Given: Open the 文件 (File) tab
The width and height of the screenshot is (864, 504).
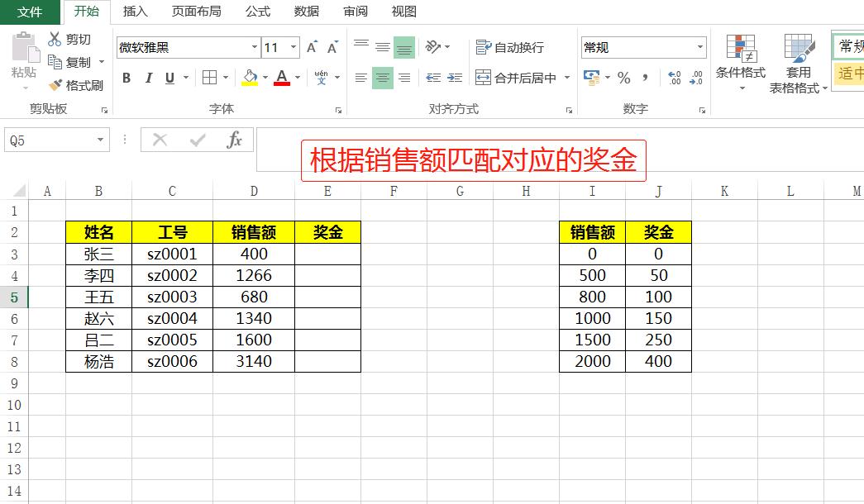Looking at the screenshot, I should point(30,12).
